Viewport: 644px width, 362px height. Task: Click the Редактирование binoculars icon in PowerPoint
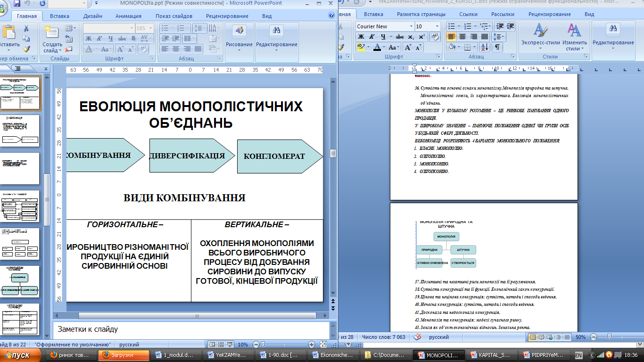click(x=277, y=31)
